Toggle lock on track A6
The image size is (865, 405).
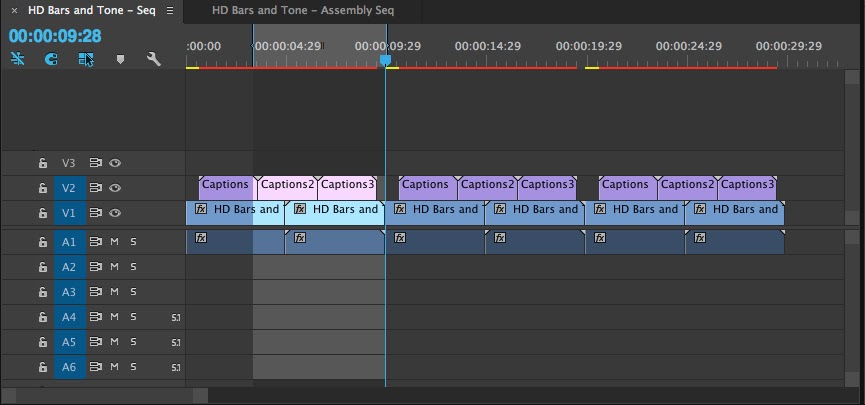point(42,367)
